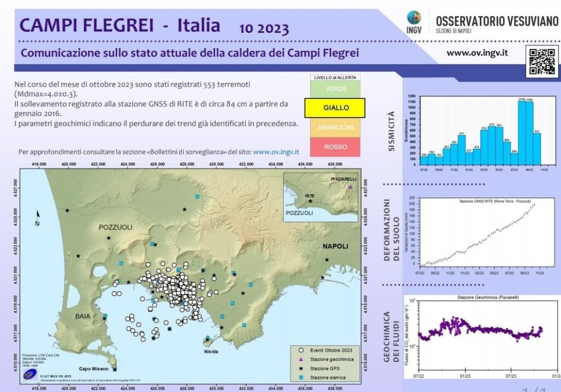The width and height of the screenshot is (561, 392).
Task: Click the purple Pisciarelli triangle in inset map
Action: (x=351, y=187)
